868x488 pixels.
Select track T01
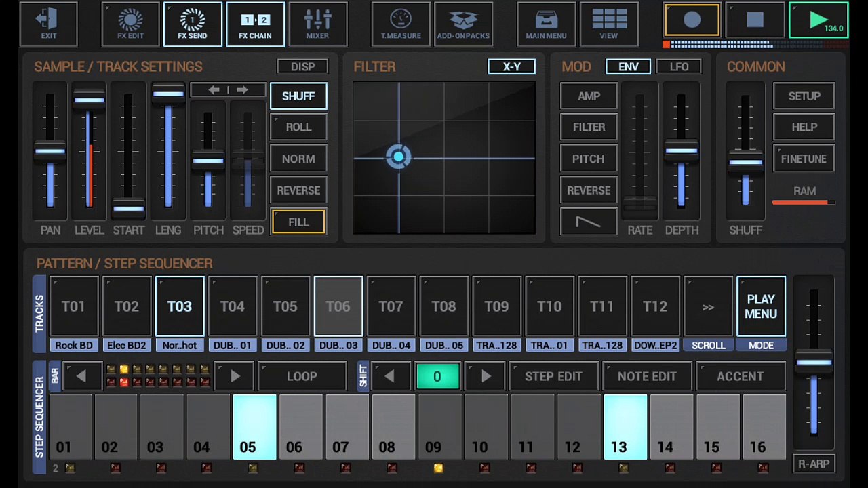(x=74, y=306)
